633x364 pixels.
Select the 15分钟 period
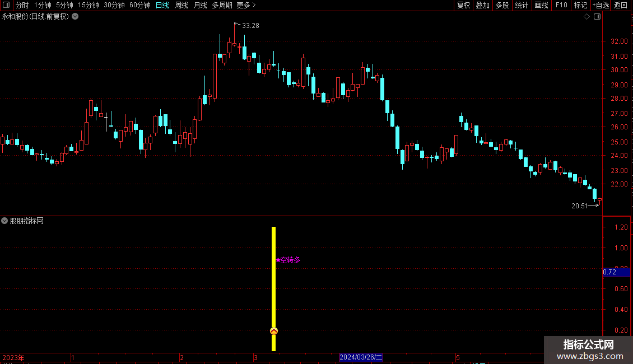(88, 5)
